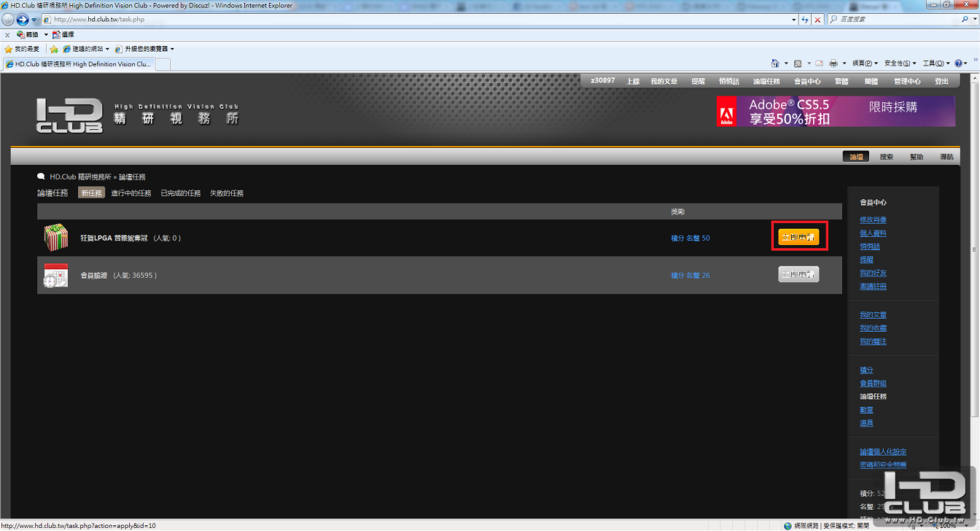
Task: Open the 狂賀LPGA task title
Action: click(114, 238)
